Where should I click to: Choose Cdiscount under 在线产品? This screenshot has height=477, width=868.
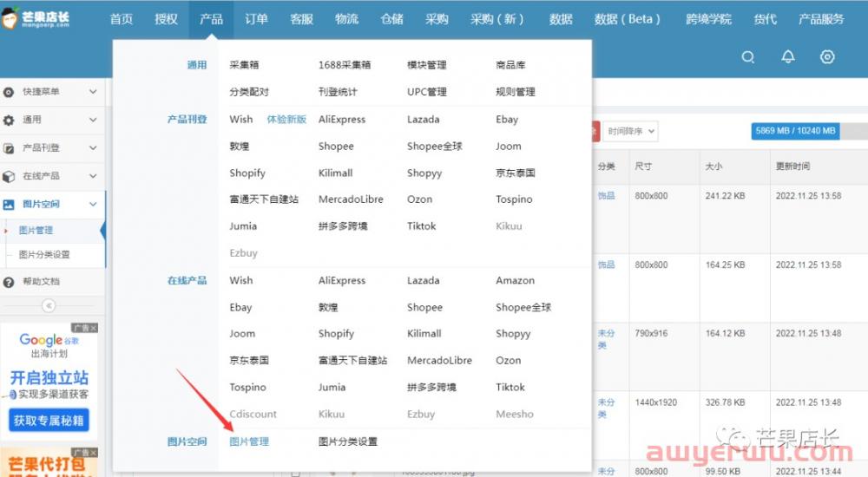(x=253, y=414)
